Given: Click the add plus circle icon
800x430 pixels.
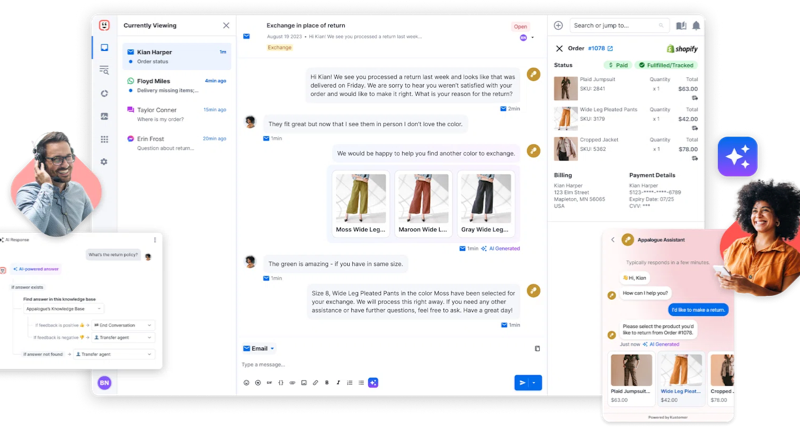Looking at the screenshot, I should click(558, 26).
